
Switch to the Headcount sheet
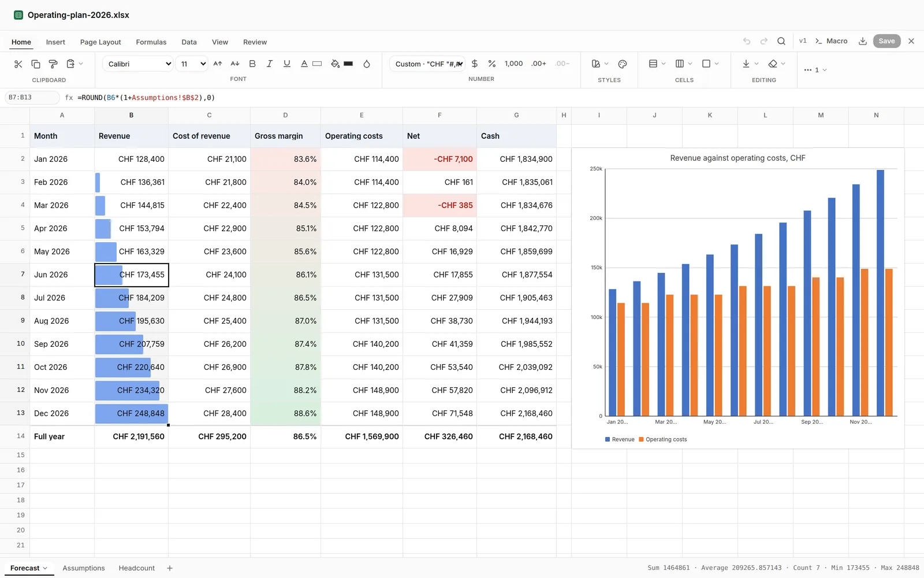(137, 568)
